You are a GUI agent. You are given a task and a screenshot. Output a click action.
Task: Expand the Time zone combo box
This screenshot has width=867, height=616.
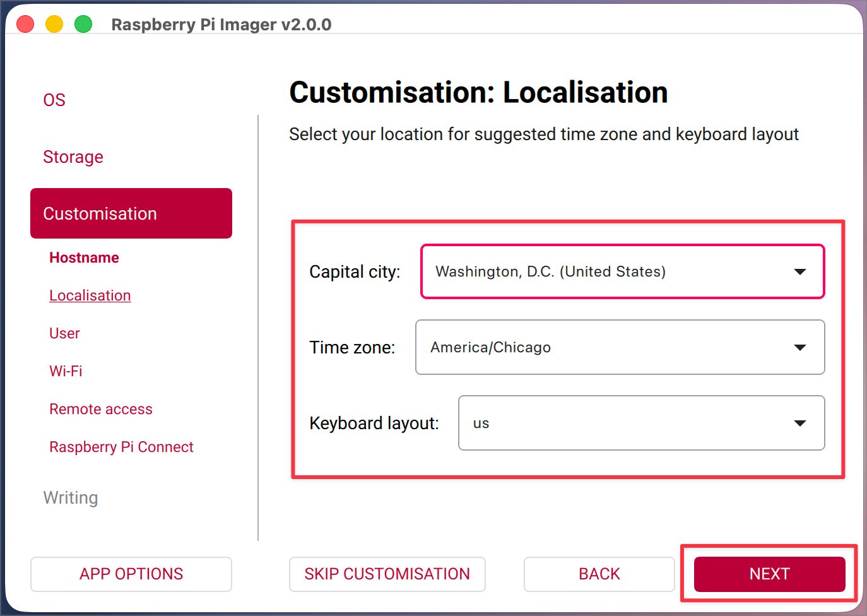620,347
